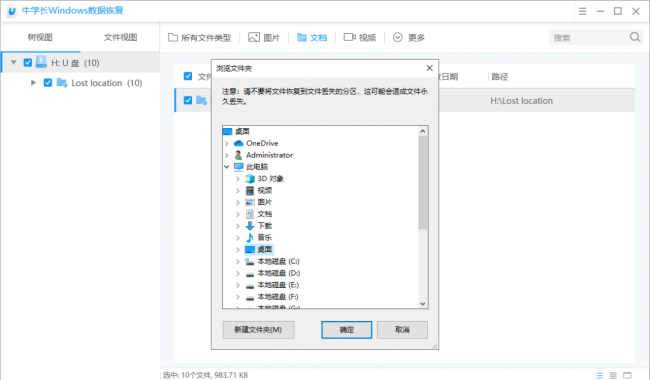This screenshot has height=380, width=650.
Task: Click the dialog tree scrollbar thumb
Action: [x=422, y=183]
